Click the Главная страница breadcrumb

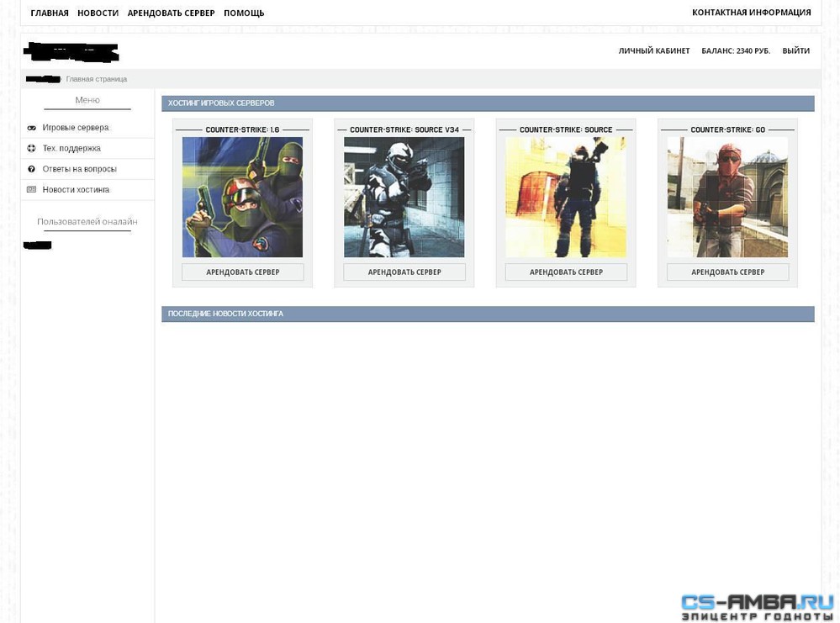[97, 79]
